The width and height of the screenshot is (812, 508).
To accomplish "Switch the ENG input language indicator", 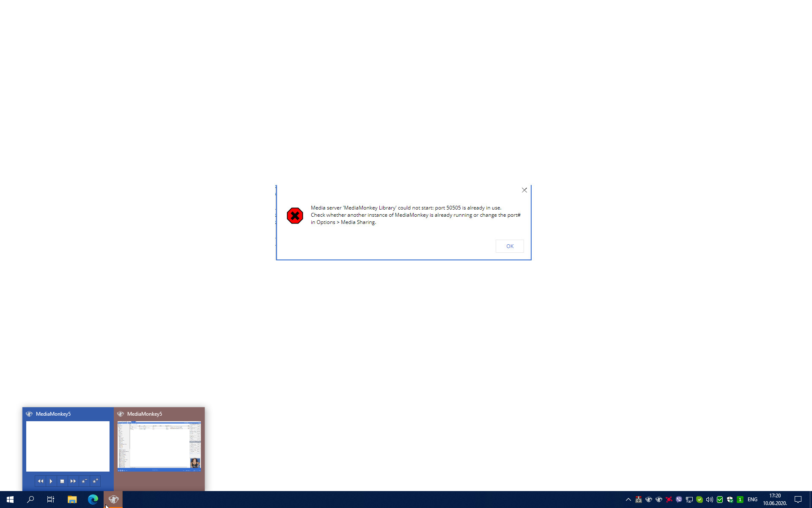I will [752, 500].
